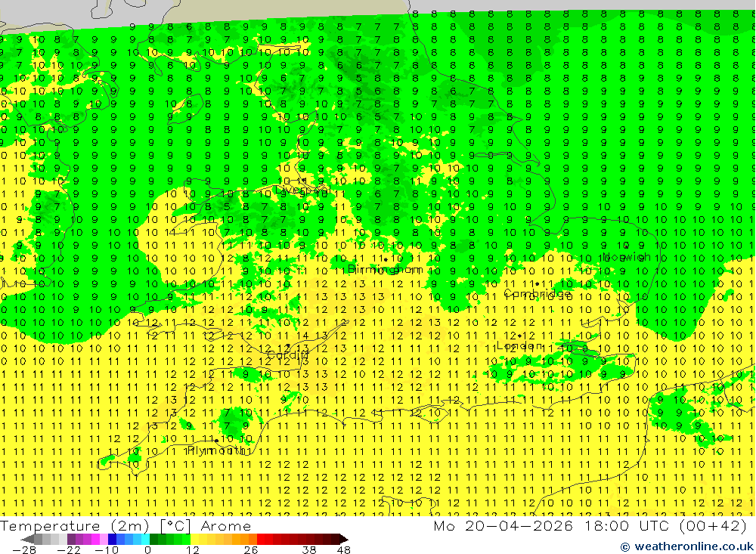756x554 pixels.
Task: Click the Liverpool city label
Action: (302, 190)
